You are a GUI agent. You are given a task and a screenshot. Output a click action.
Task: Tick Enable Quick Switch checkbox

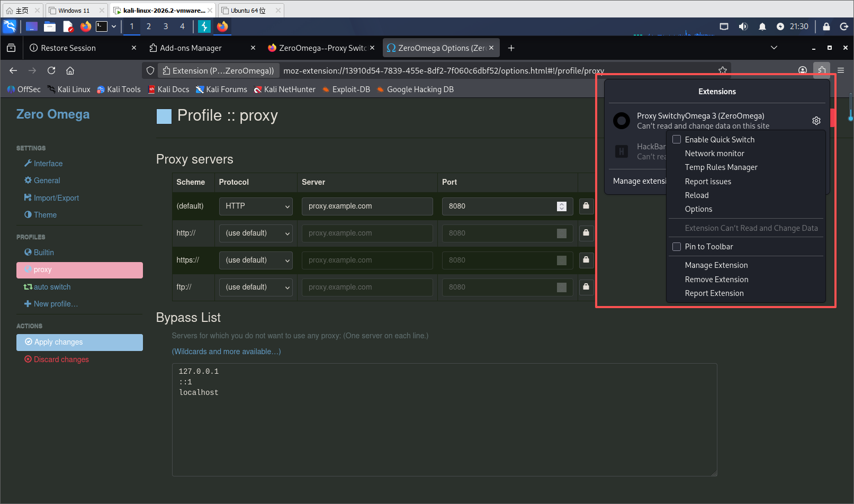point(677,139)
